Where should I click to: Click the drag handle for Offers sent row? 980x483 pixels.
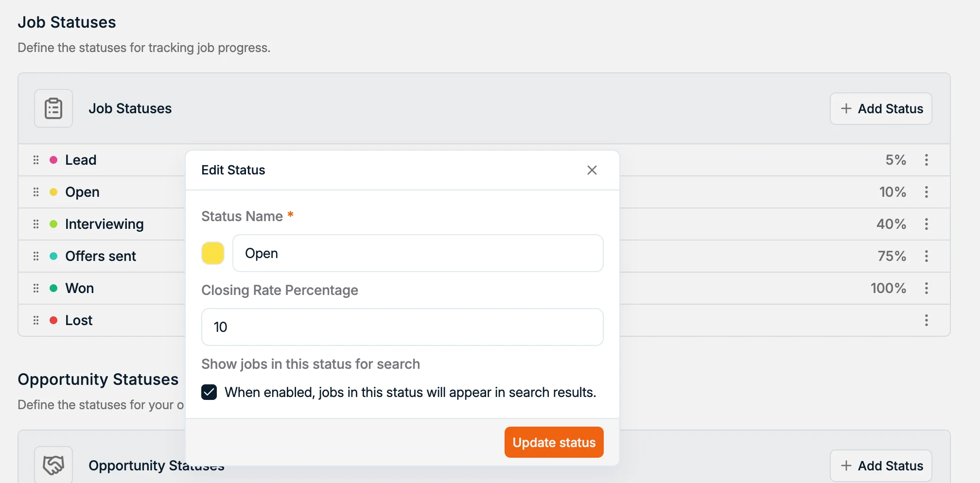pyautogui.click(x=36, y=256)
